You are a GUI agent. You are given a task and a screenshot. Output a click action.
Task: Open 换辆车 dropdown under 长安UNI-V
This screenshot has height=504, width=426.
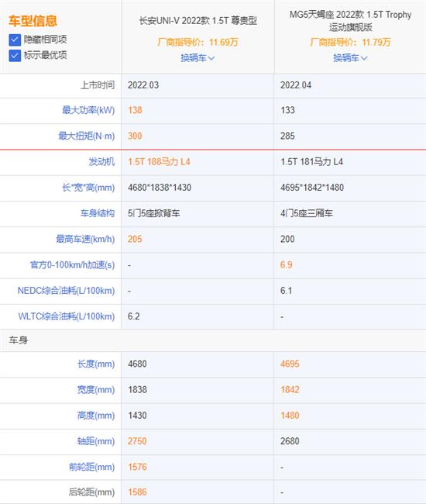(198, 58)
